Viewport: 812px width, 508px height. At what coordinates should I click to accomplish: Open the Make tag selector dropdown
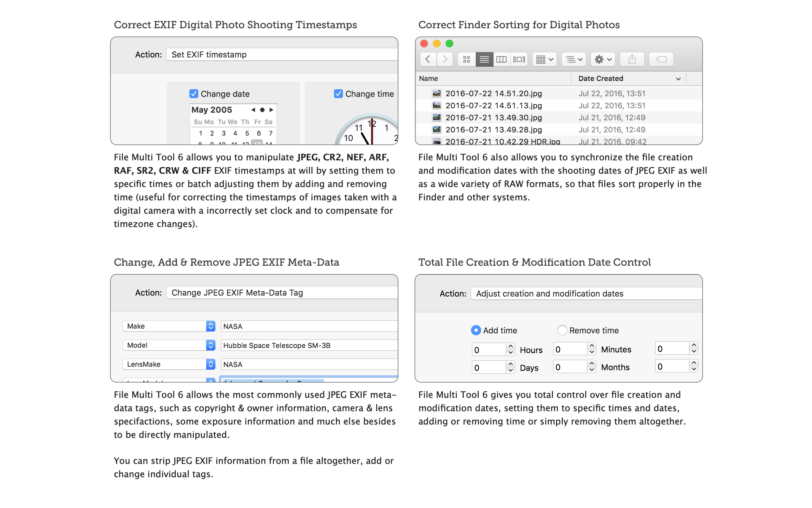tap(169, 326)
